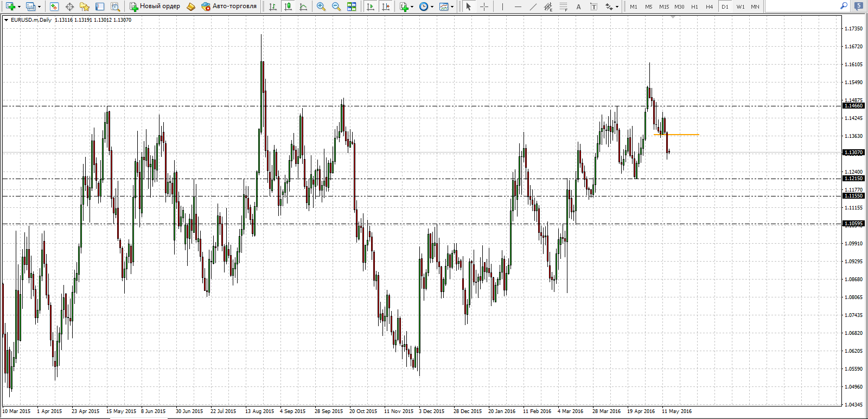Open the Indicators list button
Image resolution: width=868 pixels, height=419 pixels.
coord(404,7)
